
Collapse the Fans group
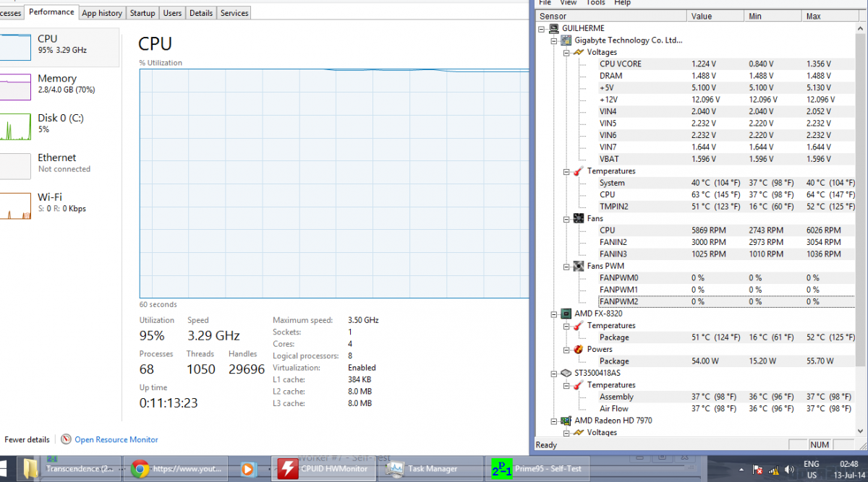[x=567, y=219]
